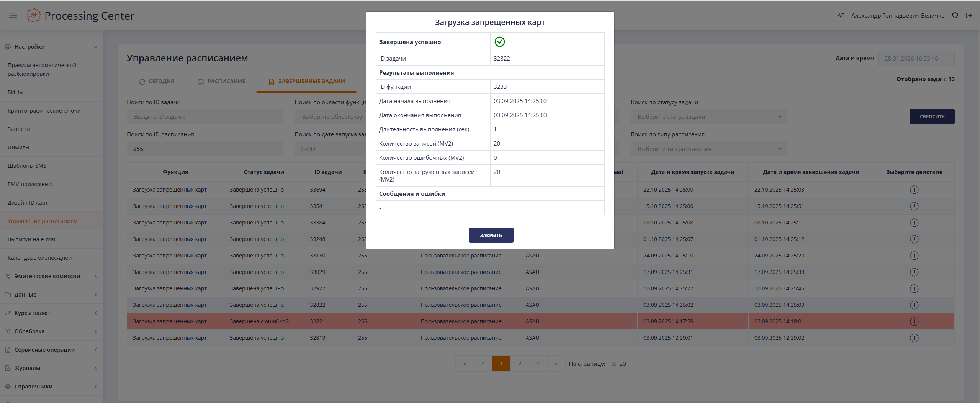980x403 pixels.
Task: Go to page 2 of results
Action: pos(519,364)
